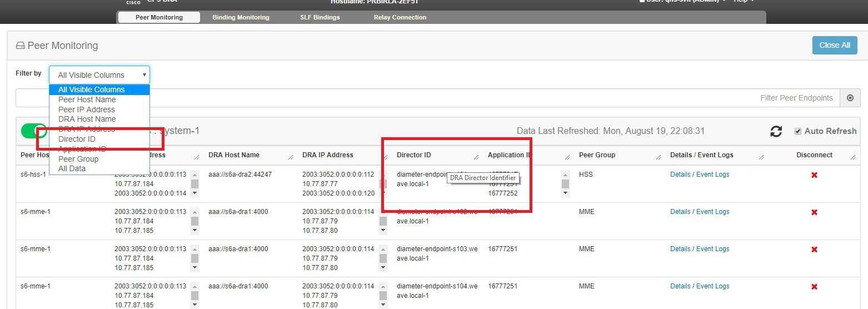
Task: Open Event Logs link for endpoint s104 row
Action: coord(713,286)
